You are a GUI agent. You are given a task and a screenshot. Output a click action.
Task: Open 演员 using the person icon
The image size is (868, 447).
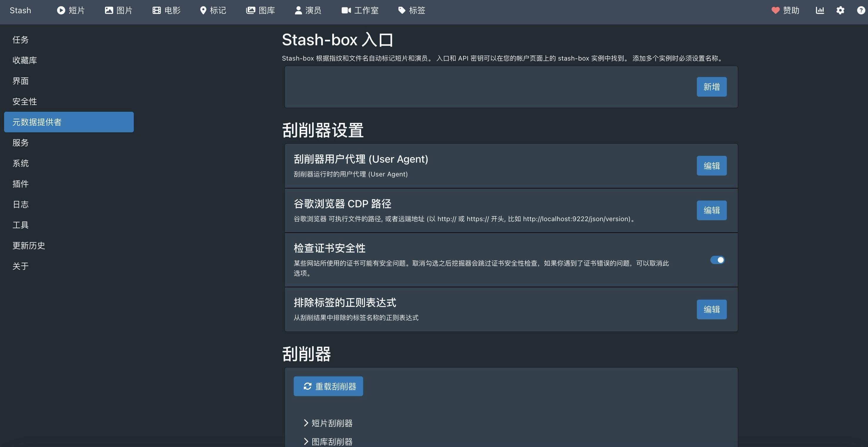[x=298, y=11]
